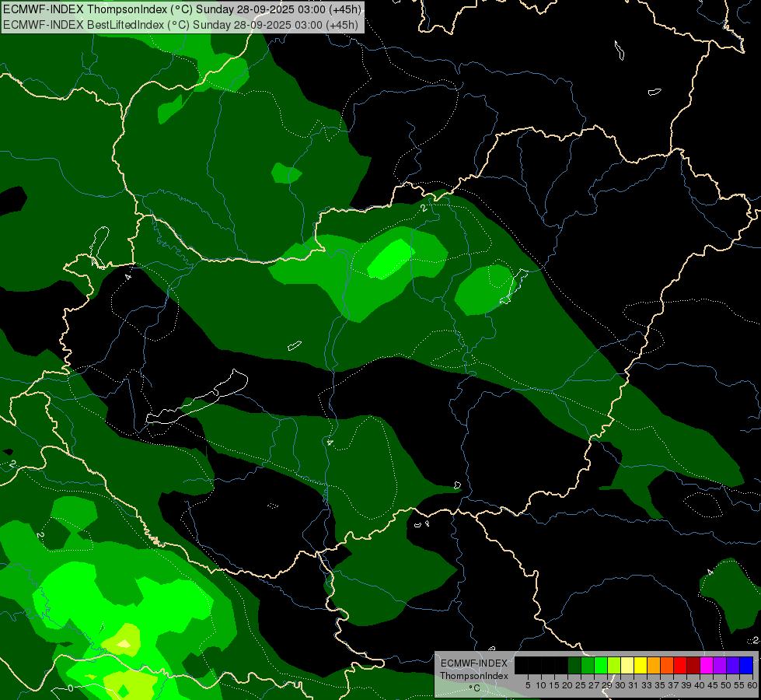Viewport: 761px width, 700px height.
Task: Select the orange-red 35–37 legend swatch
Action: [x=667, y=665]
